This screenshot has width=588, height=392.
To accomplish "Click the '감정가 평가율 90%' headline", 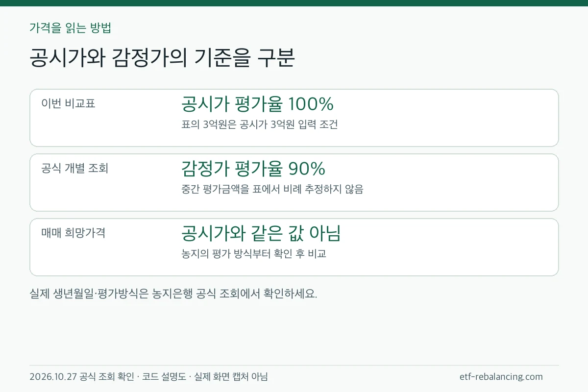I will pos(253,169).
